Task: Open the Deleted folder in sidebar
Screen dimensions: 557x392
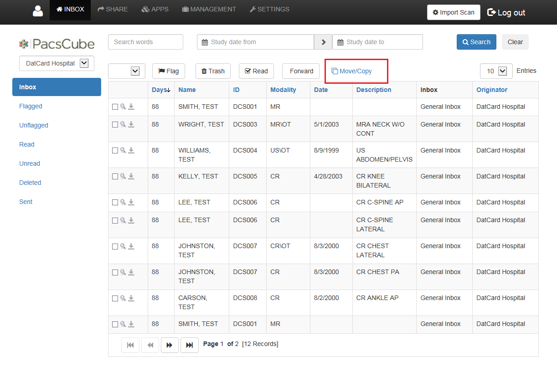Action: [30, 183]
